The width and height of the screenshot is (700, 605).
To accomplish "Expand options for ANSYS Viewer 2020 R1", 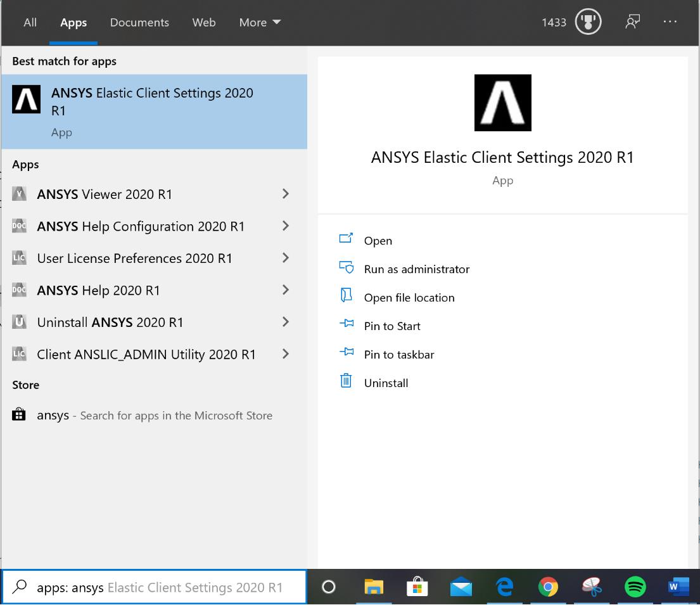I will [x=286, y=194].
